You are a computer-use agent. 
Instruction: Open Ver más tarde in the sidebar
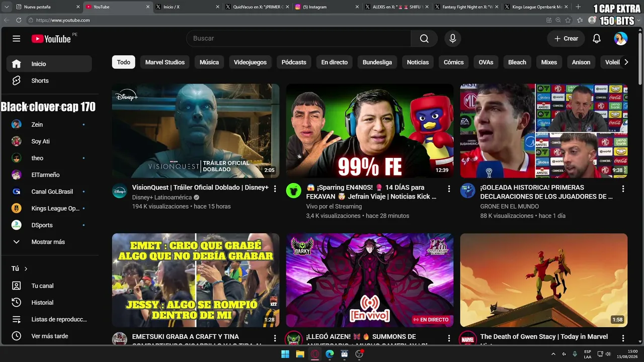[x=49, y=336]
